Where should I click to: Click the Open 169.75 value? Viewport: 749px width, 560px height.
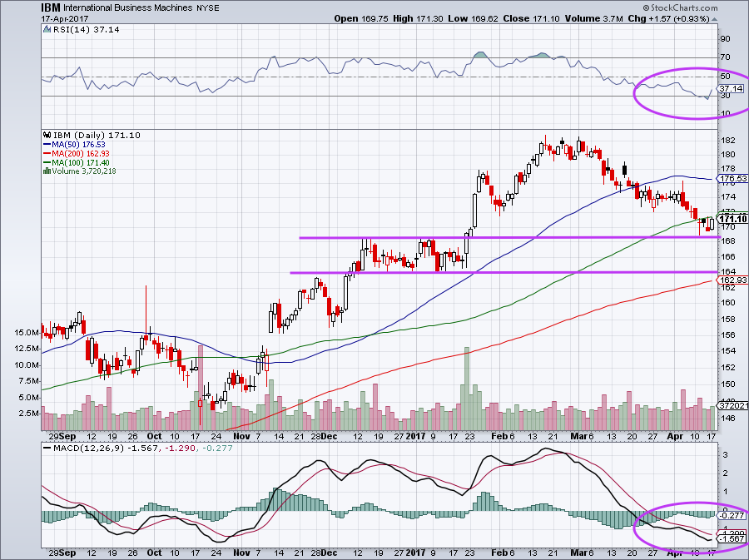tap(362, 18)
